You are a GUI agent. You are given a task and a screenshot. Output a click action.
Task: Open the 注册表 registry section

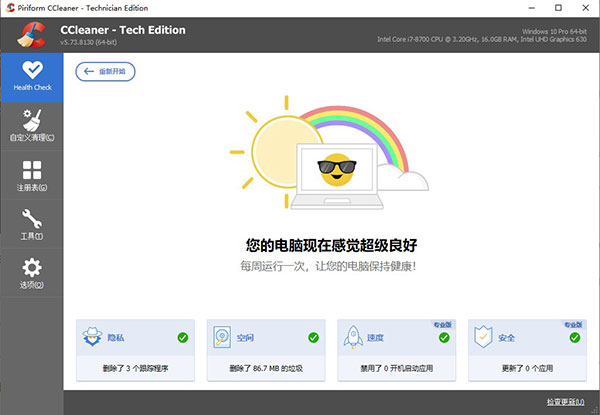click(x=32, y=176)
